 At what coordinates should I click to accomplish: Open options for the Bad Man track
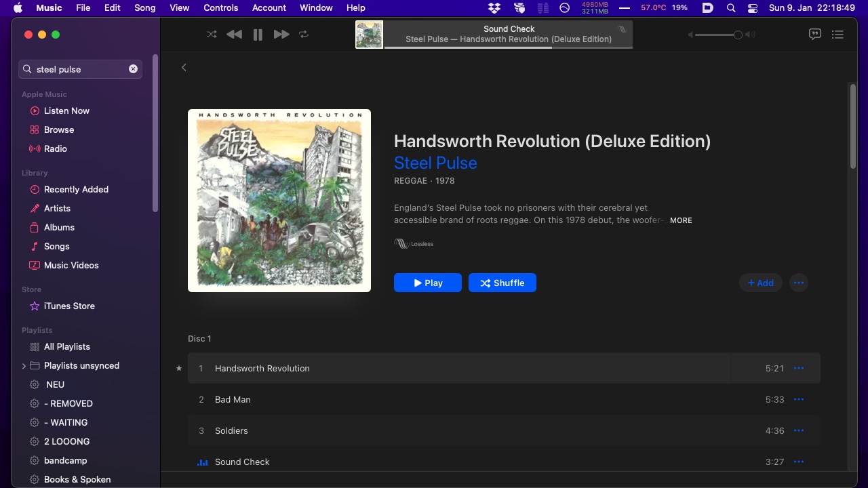click(799, 399)
